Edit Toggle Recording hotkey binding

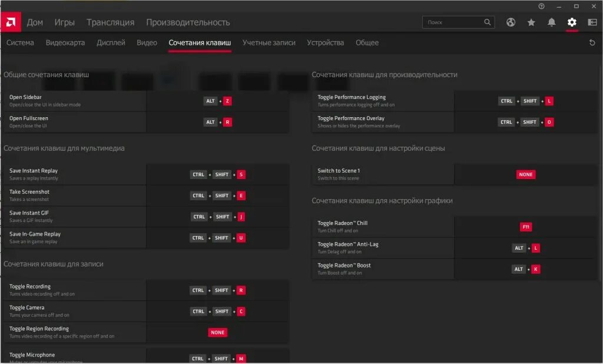[x=218, y=290]
